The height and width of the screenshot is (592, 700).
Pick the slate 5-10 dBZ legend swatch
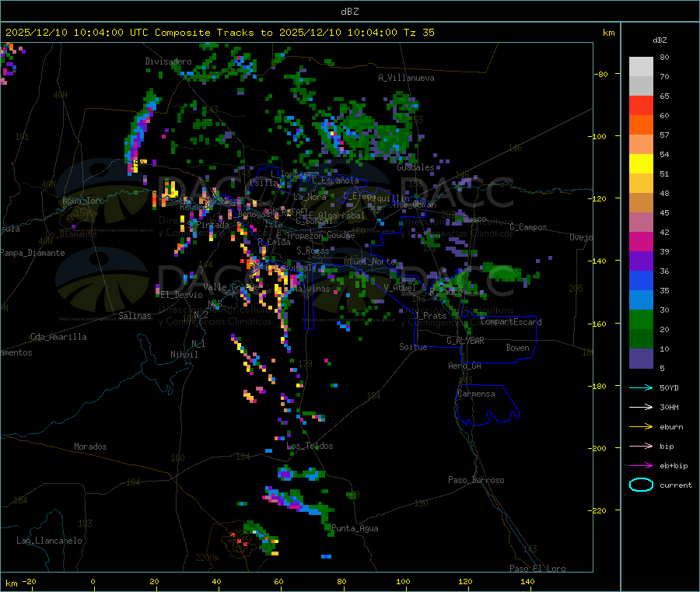click(x=641, y=359)
